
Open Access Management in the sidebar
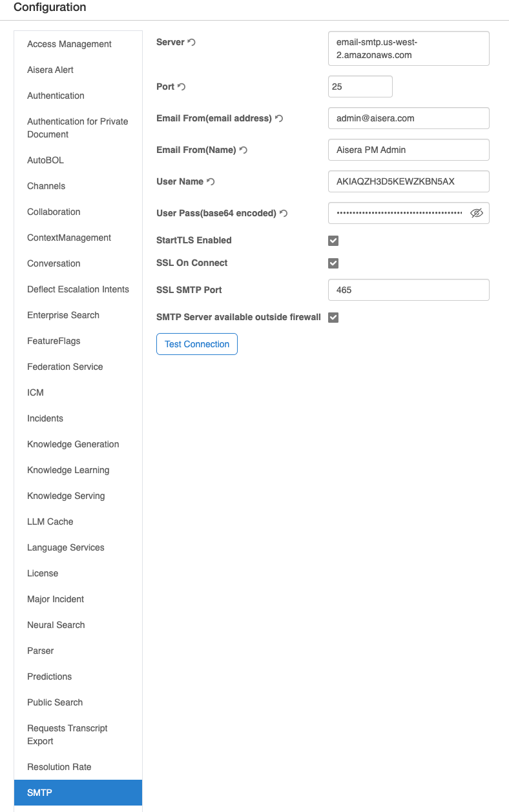(x=69, y=44)
